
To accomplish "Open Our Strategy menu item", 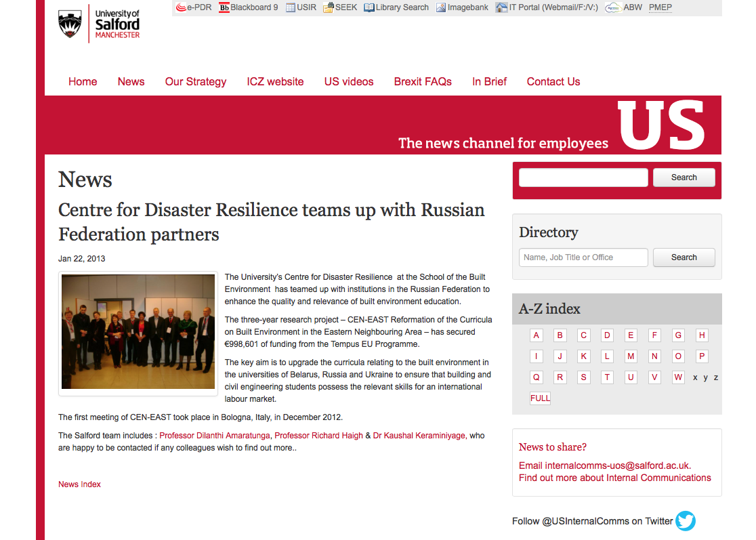I will coord(196,82).
